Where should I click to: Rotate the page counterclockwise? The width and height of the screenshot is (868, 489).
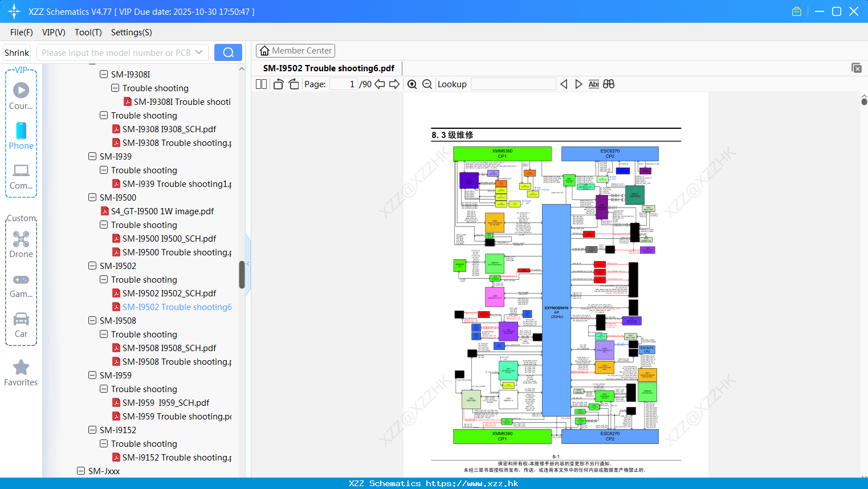[278, 84]
